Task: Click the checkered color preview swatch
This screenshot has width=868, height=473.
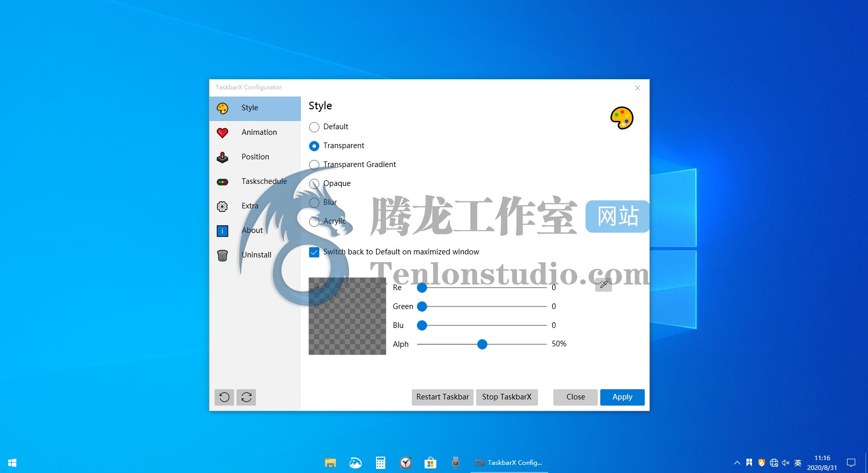Action: coord(347,316)
